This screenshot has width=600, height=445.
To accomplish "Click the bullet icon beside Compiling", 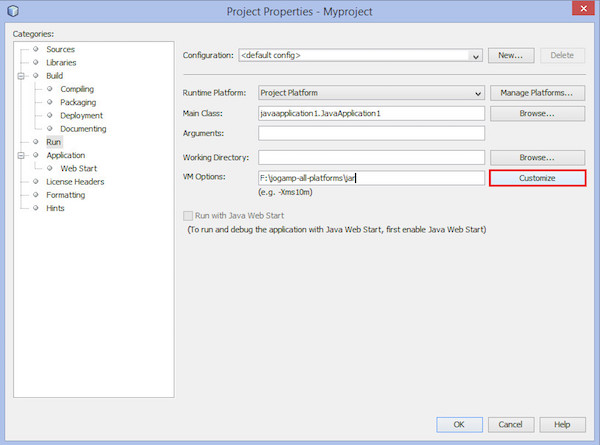I will (49, 89).
